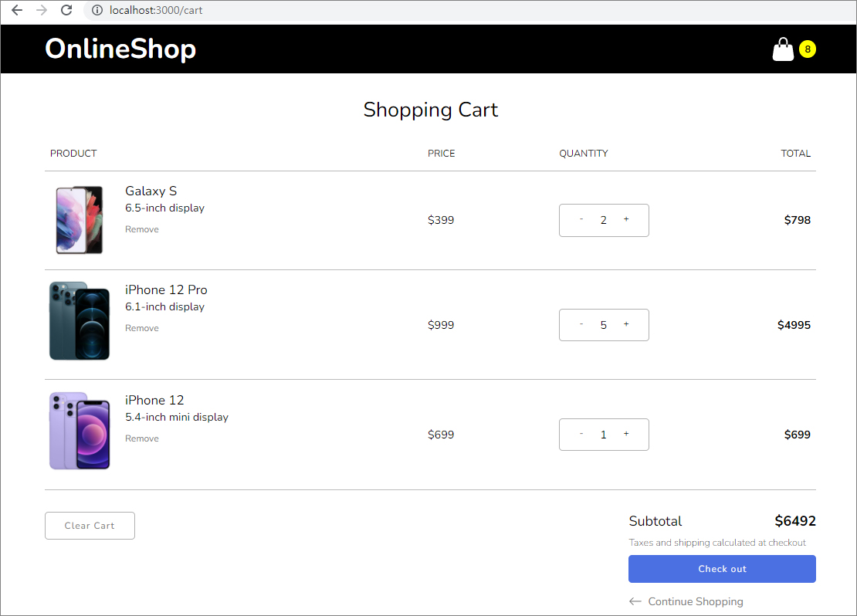The height and width of the screenshot is (616, 857).
Task: Click the blue Check out button
Action: point(722,568)
